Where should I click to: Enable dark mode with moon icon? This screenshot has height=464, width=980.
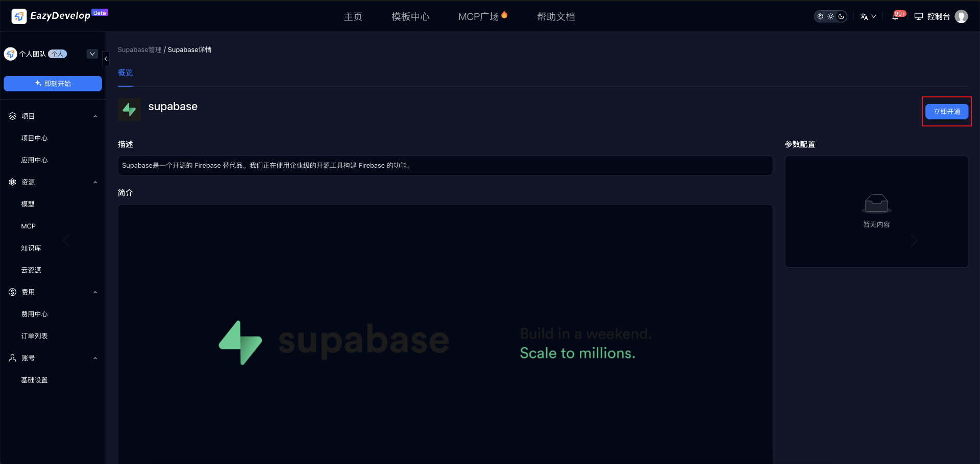pyautogui.click(x=841, y=16)
